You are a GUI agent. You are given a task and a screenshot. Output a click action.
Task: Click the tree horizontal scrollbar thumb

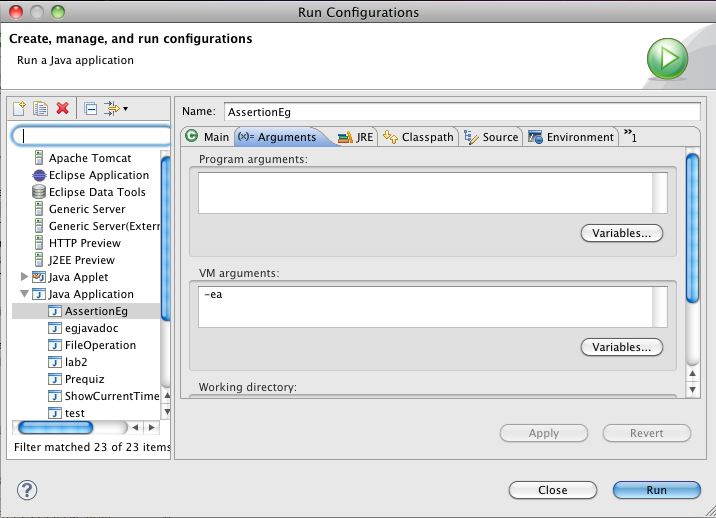55,428
